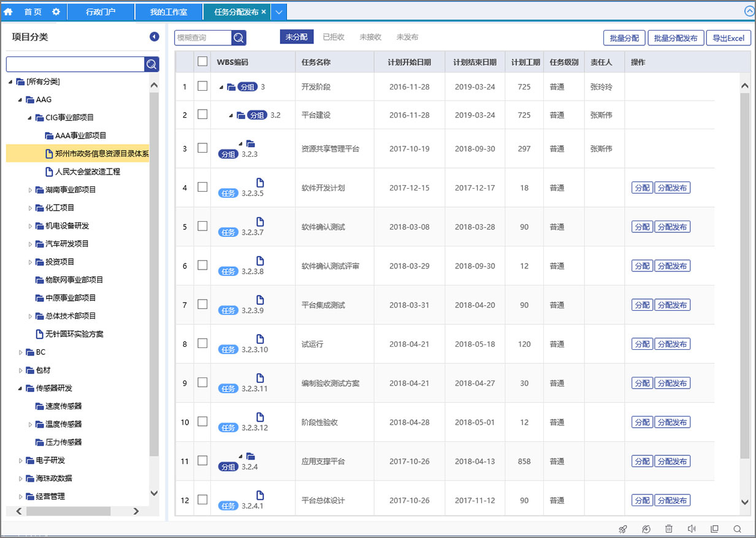The image size is (756, 538).
Task: Switch to the 我的工作室 tab
Action: click(169, 12)
